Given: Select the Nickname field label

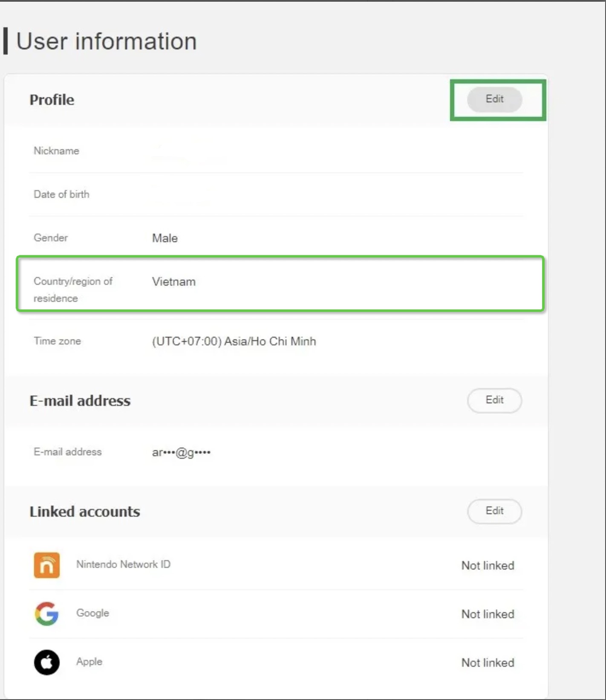Looking at the screenshot, I should tap(56, 151).
